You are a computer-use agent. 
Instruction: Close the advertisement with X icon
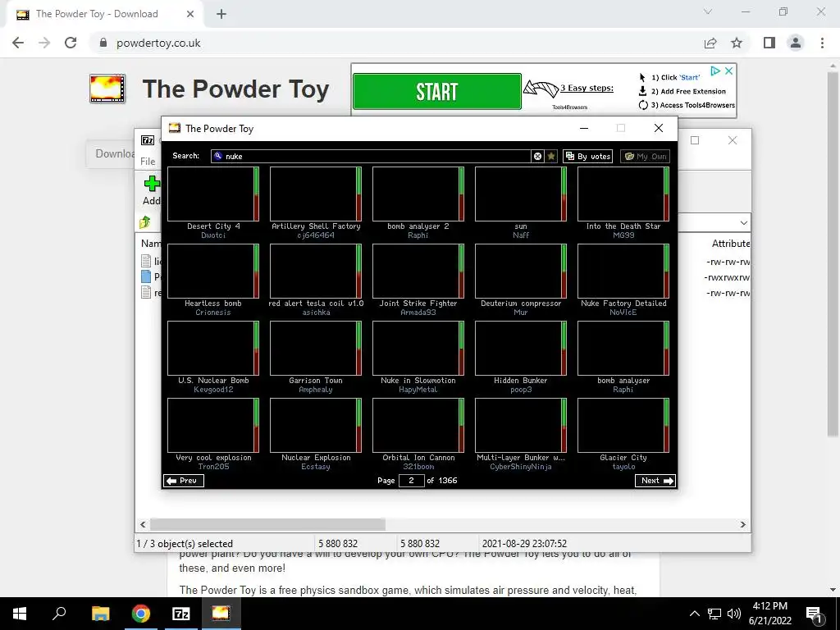tap(728, 71)
